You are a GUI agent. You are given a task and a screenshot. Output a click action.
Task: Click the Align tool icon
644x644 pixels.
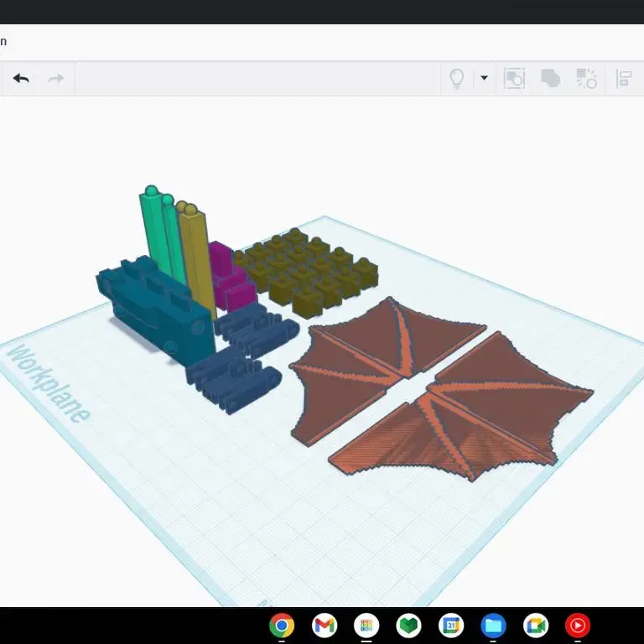pos(624,78)
